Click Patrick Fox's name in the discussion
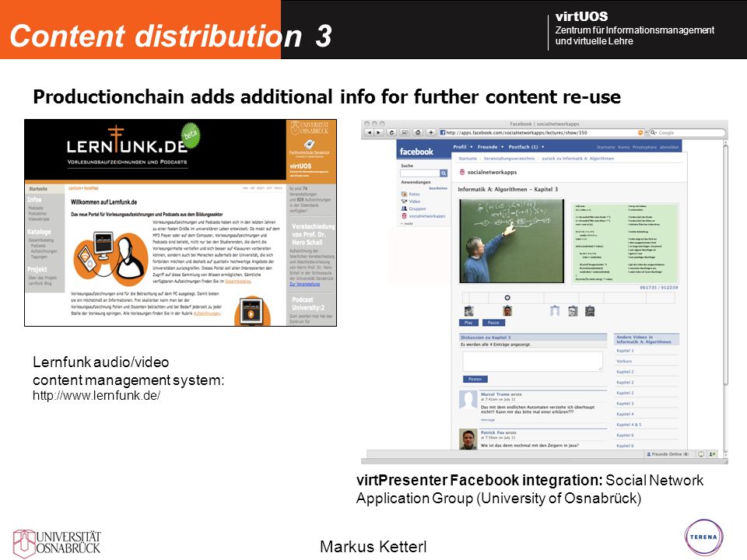 pyautogui.click(x=493, y=432)
